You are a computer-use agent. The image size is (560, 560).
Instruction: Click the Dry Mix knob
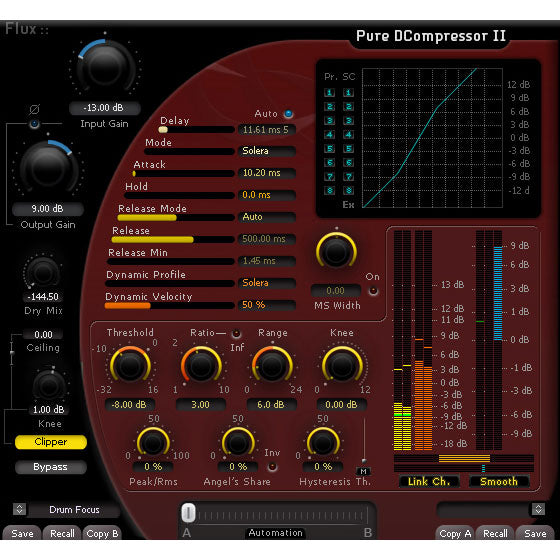pyautogui.click(x=43, y=273)
